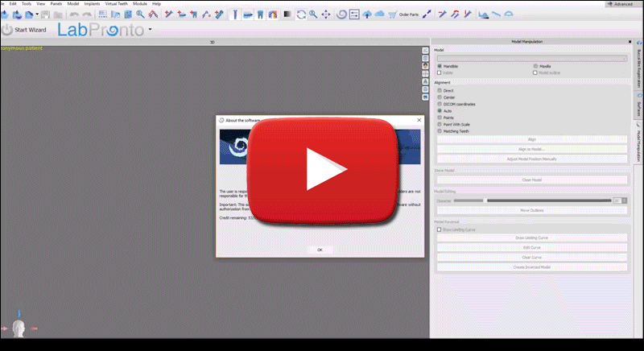This screenshot has height=351, width=644.
Task: Open the Module menu
Action: pos(139,4)
